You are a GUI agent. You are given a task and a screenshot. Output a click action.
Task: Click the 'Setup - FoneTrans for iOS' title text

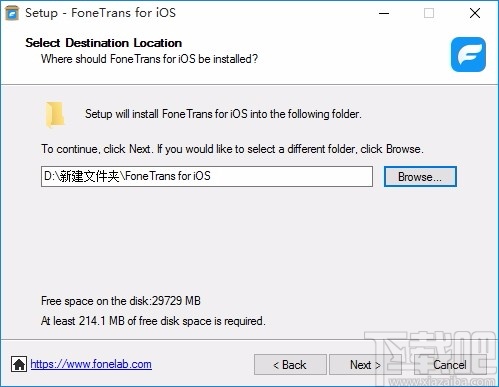tap(100, 13)
